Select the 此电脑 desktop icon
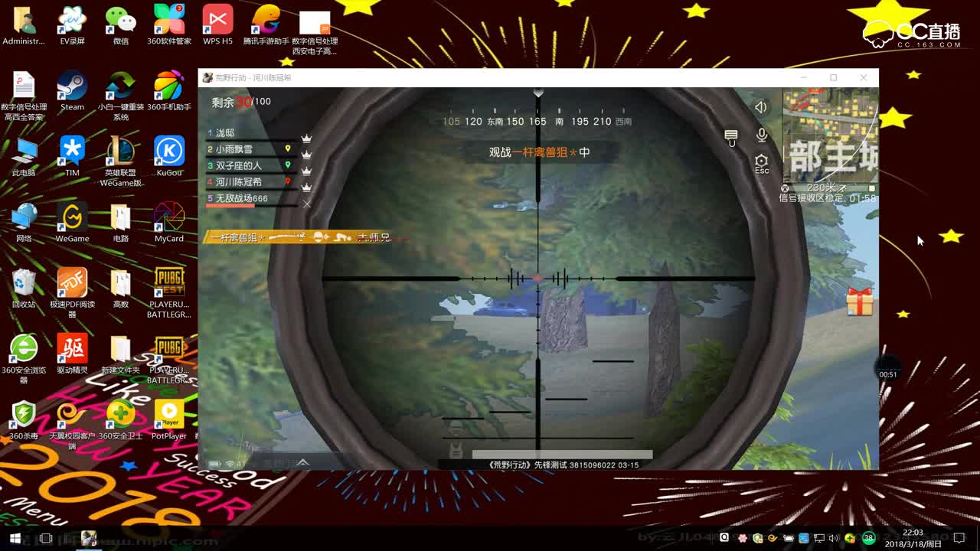 coord(24,158)
